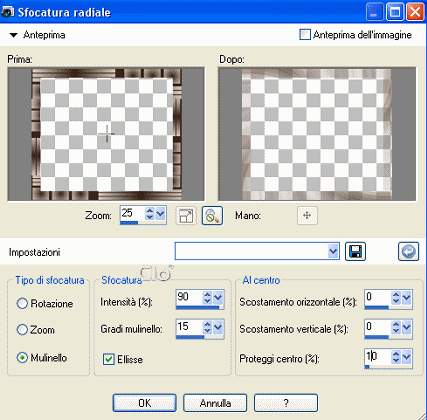Click the Annulla button
Screen dimensions: 427x420
(x=215, y=403)
